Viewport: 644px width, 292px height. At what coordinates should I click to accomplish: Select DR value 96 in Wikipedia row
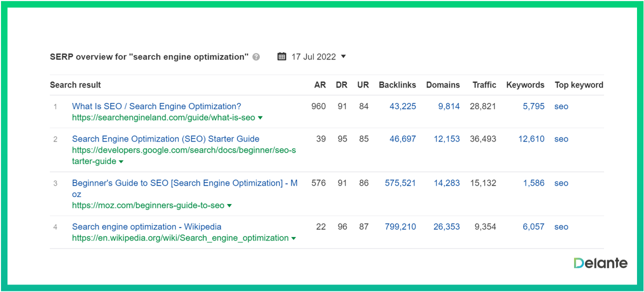coord(342,226)
